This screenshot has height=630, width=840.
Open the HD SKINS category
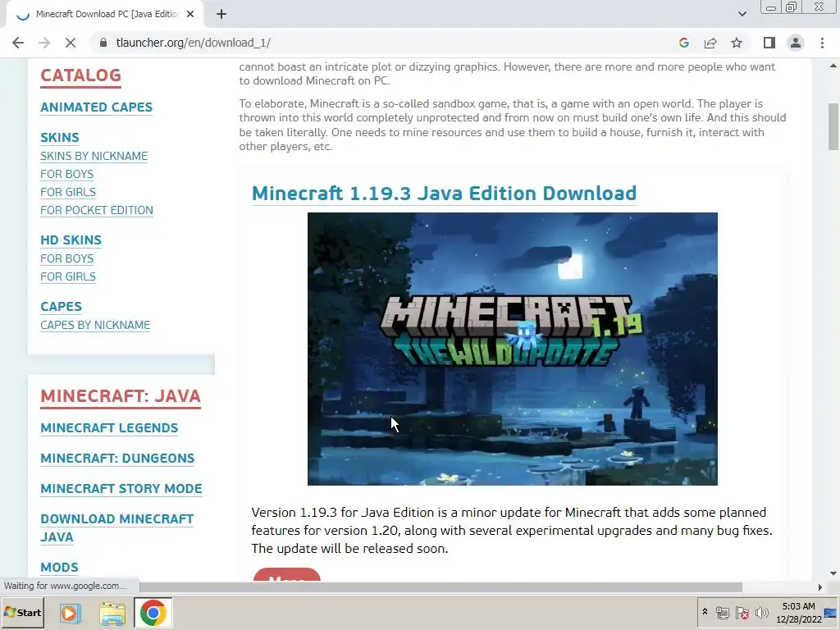point(71,240)
